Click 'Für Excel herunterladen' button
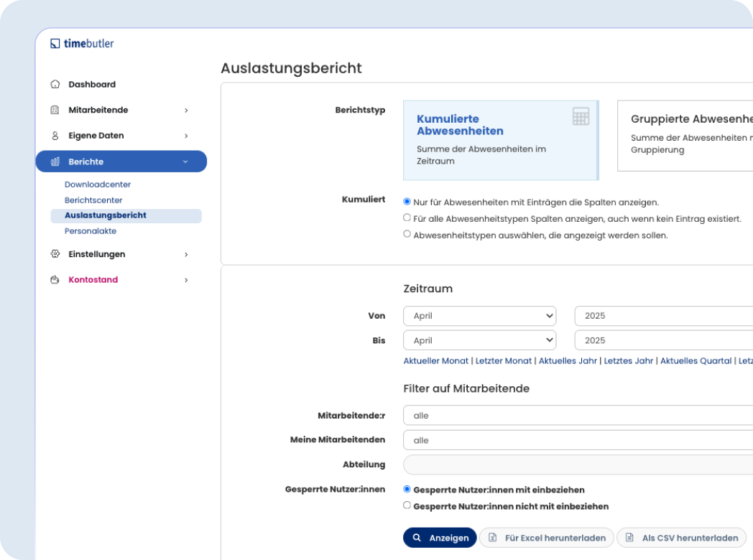753x560 pixels. (x=547, y=538)
